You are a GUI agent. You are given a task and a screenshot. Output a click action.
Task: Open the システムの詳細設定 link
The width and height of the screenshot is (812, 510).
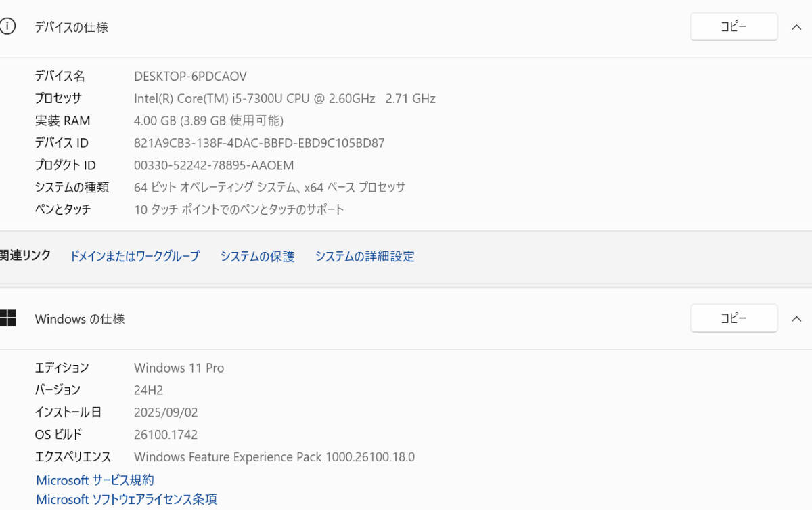pos(365,257)
